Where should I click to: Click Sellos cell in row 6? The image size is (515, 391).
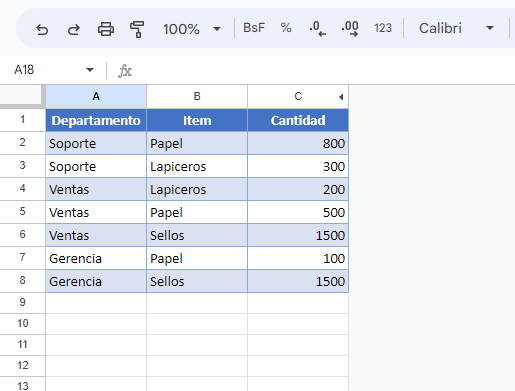[x=197, y=235]
